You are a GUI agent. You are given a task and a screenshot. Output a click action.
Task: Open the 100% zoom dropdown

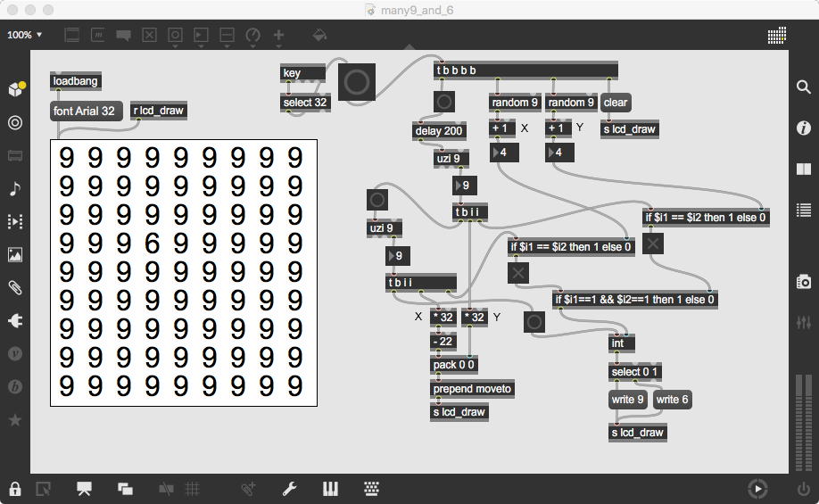(24, 35)
